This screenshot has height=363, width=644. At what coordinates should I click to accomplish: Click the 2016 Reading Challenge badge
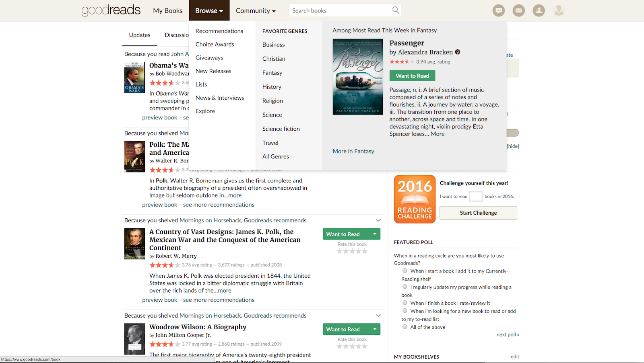tap(415, 199)
